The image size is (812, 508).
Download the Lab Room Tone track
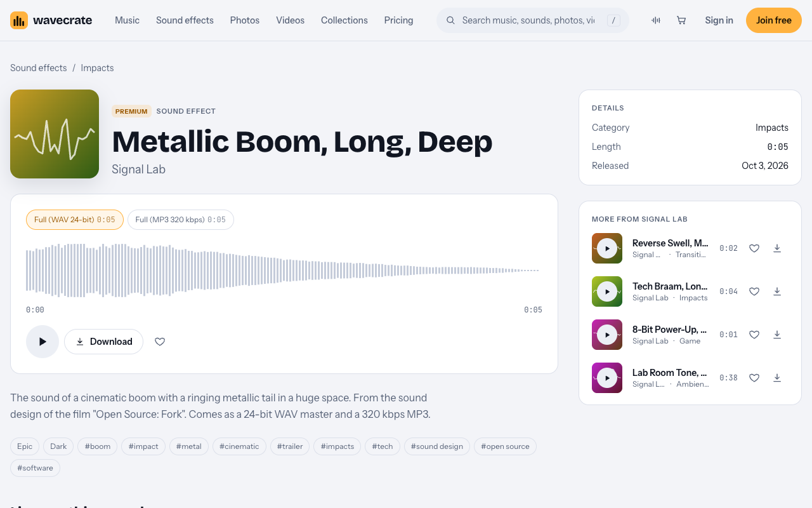777,378
